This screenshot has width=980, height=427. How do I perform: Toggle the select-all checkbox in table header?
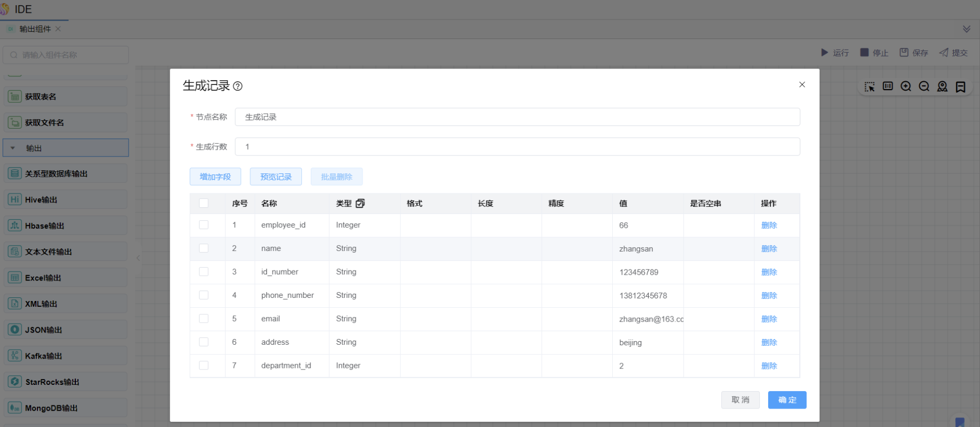click(x=204, y=203)
